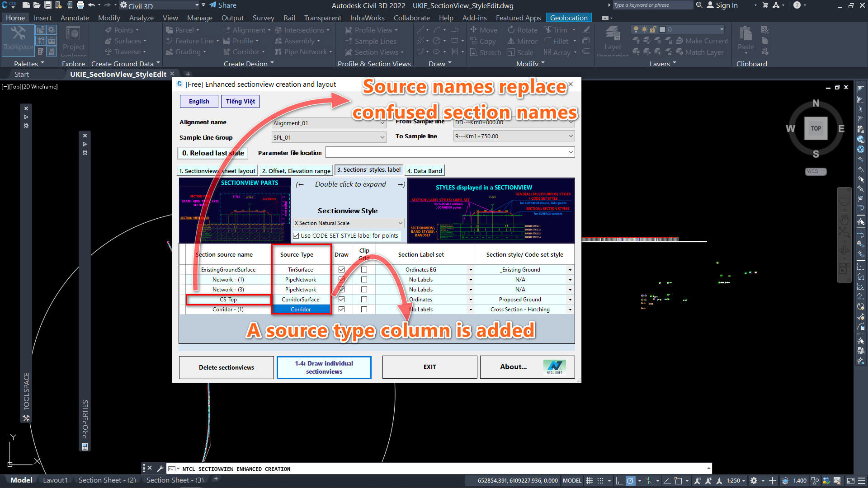Image resolution: width=868 pixels, height=488 pixels.
Task: Click the Rotate tool icon
Action: [x=511, y=30]
